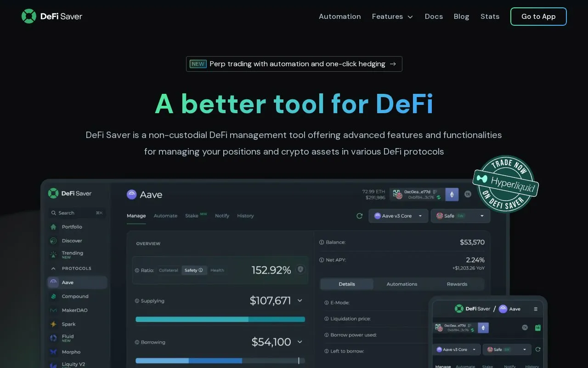588x368 pixels.
Task: Switch the ratio view to Collateral
Action: click(x=168, y=270)
